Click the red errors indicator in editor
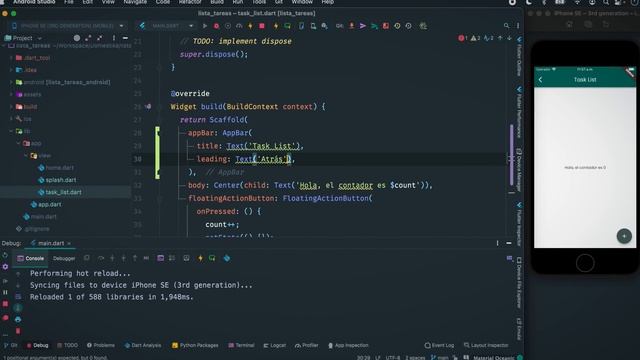Screen dimensions: 640x360 pos(462,38)
